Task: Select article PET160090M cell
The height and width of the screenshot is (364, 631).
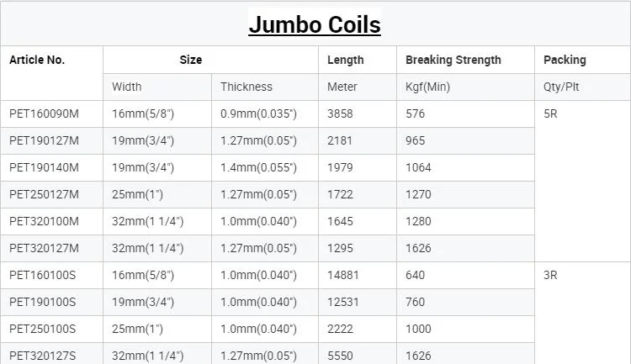Action: (x=44, y=113)
